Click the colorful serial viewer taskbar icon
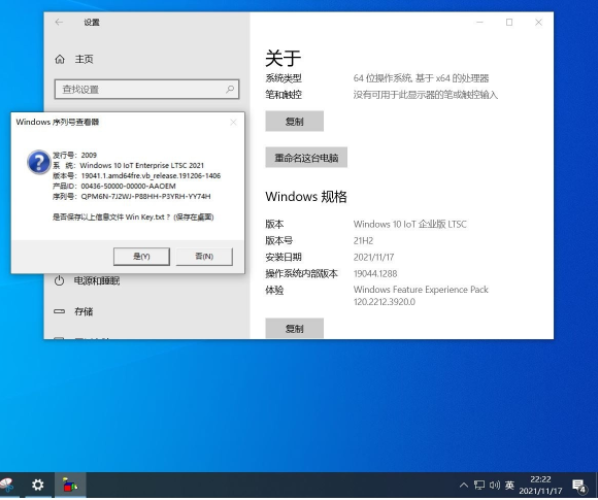Image resolution: width=598 pixels, height=500 pixels. (70, 485)
